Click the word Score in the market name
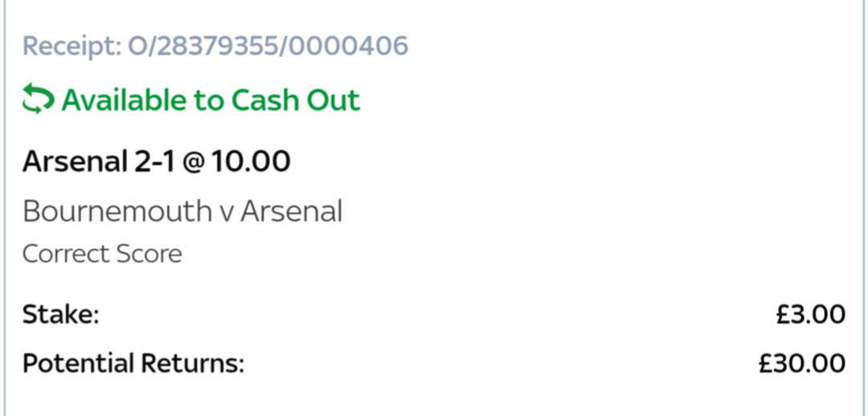Image resolution: width=868 pixels, height=416 pixels. click(149, 255)
